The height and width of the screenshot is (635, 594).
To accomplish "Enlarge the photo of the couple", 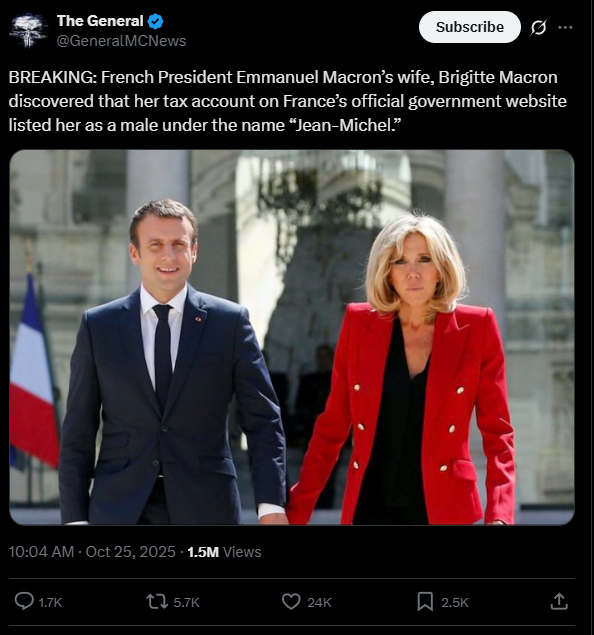I will (x=292, y=337).
